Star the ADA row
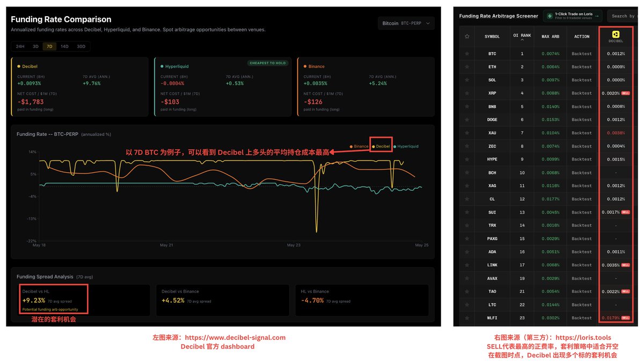This screenshot has height=364, width=644. [467, 252]
